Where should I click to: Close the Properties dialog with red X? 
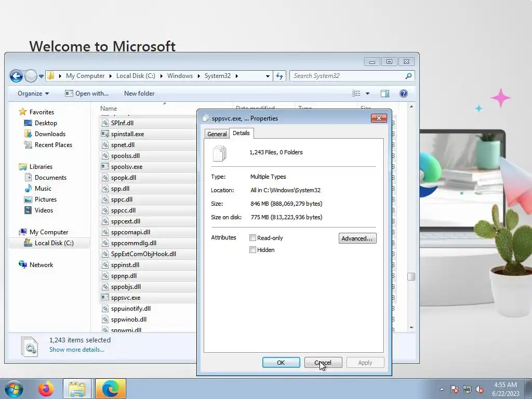tap(379, 118)
